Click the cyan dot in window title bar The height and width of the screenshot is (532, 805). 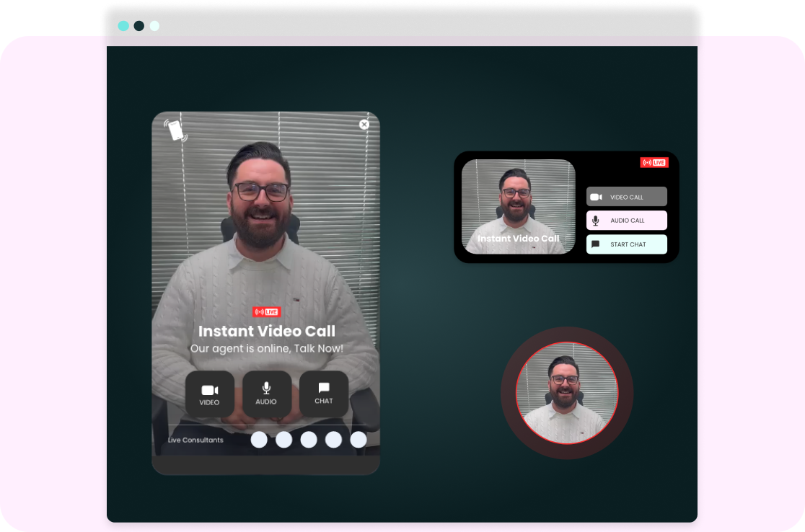pyautogui.click(x=123, y=26)
